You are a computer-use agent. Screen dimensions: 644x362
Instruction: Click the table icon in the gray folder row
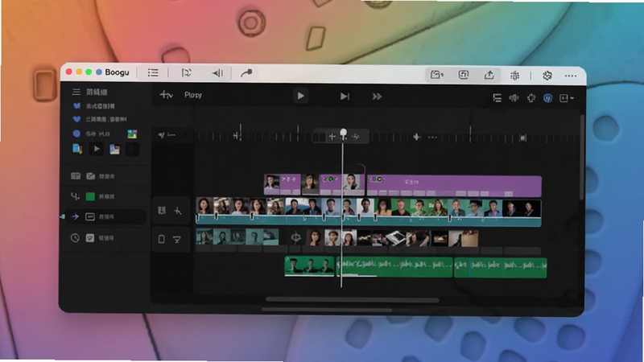[x=76, y=176]
